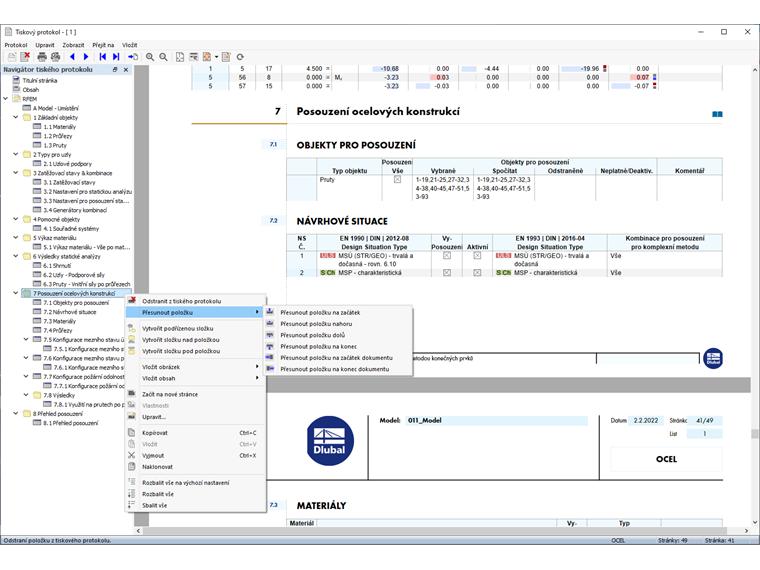The height and width of the screenshot is (570, 760).
Task: Open the Zobrazit menu
Action: tap(73, 45)
